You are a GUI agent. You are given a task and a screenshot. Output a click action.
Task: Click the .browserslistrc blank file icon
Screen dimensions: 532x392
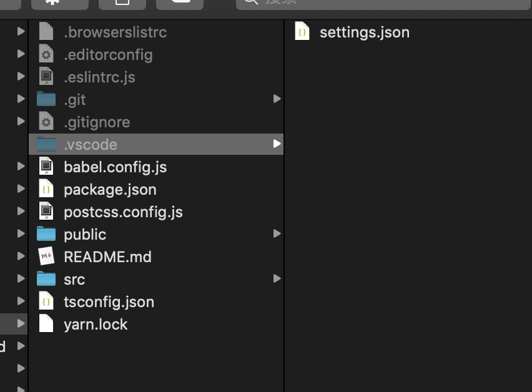[46, 32]
